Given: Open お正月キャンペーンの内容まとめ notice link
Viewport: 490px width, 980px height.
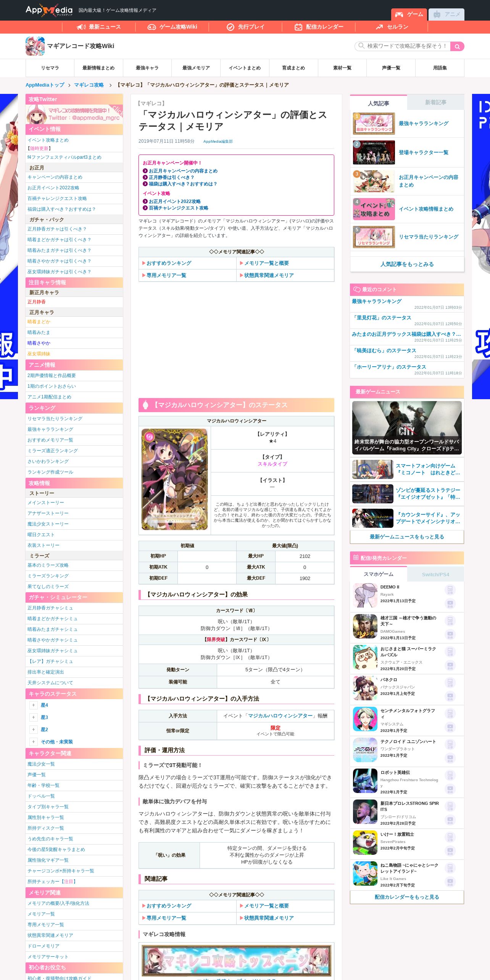Looking at the screenshot, I should tap(183, 171).
